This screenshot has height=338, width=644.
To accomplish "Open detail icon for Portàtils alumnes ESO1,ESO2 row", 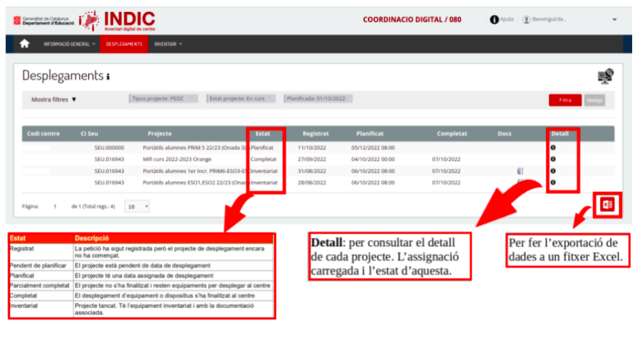I will (553, 183).
